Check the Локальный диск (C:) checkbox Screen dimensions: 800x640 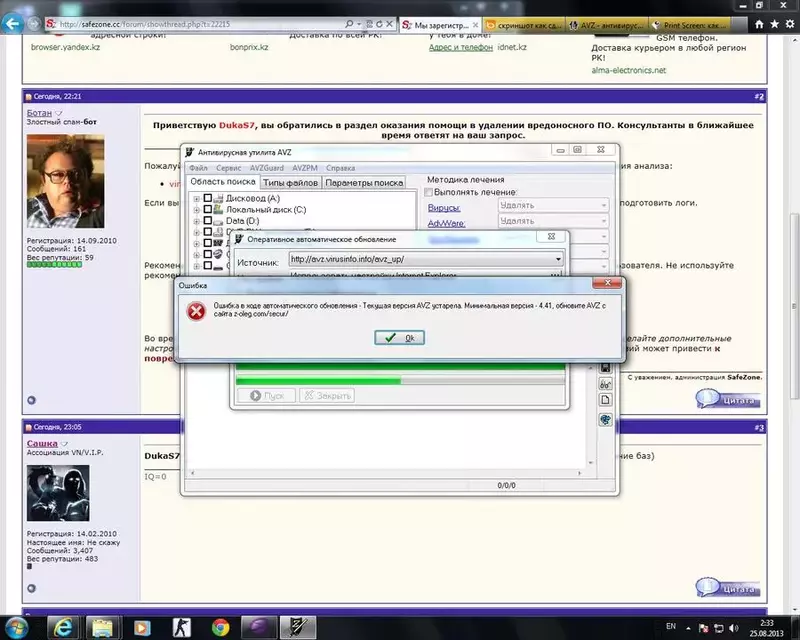208,209
